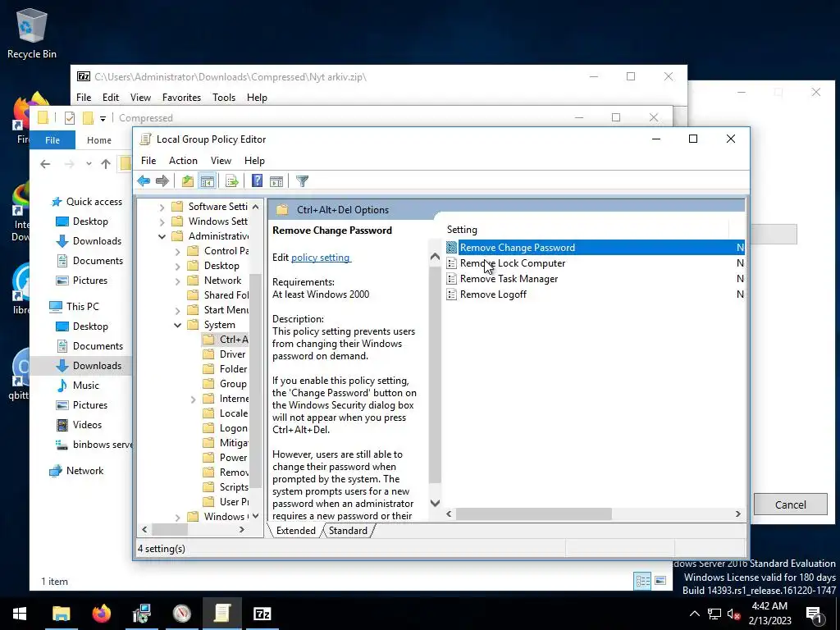Collapse Administrative Templates tree node
This screenshot has height=630, width=840.
162,236
